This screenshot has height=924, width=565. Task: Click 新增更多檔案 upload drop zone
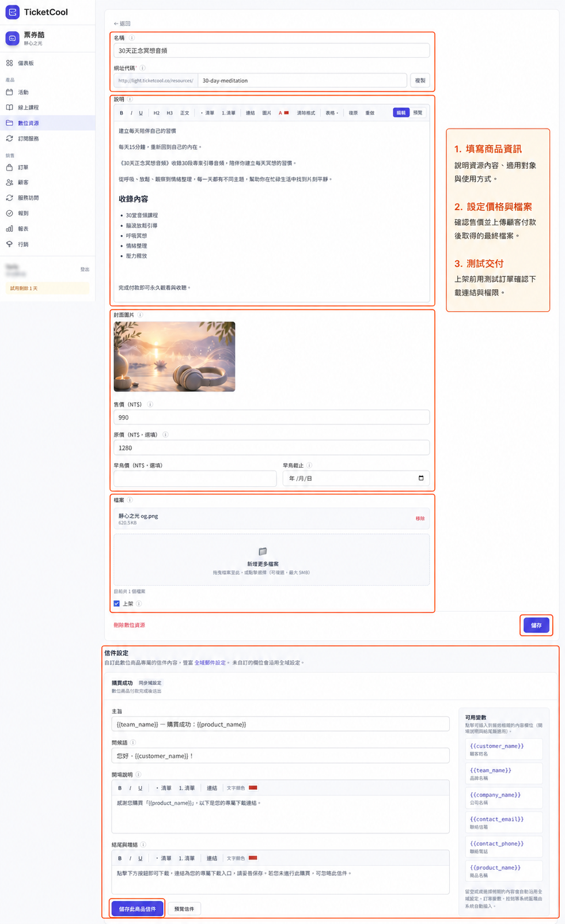pyautogui.click(x=271, y=559)
